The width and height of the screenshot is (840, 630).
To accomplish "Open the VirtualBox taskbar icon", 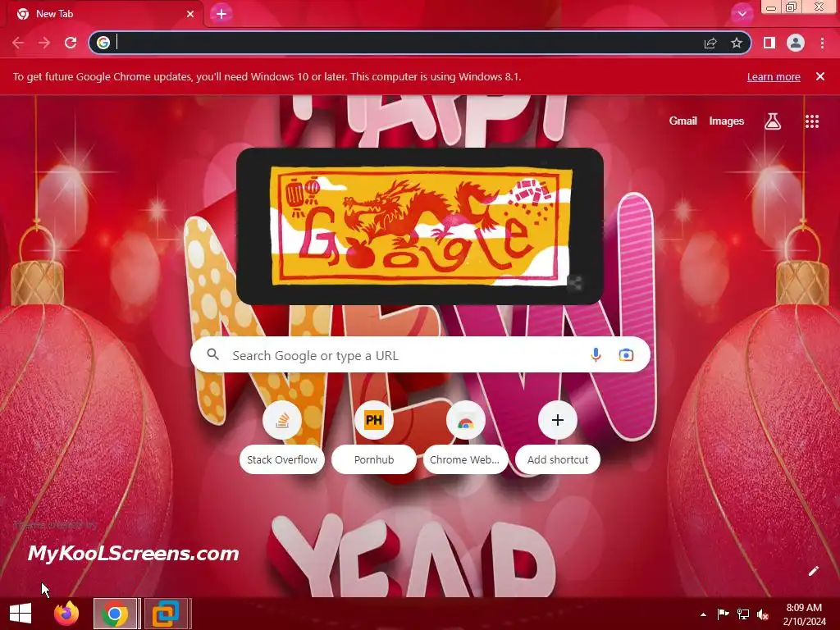I will [x=166, y=614].
